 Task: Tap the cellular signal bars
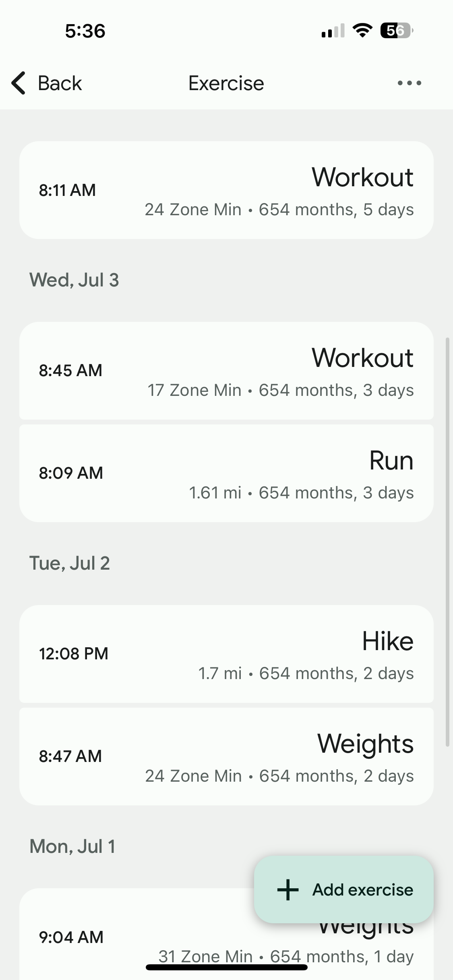(333, 31)
